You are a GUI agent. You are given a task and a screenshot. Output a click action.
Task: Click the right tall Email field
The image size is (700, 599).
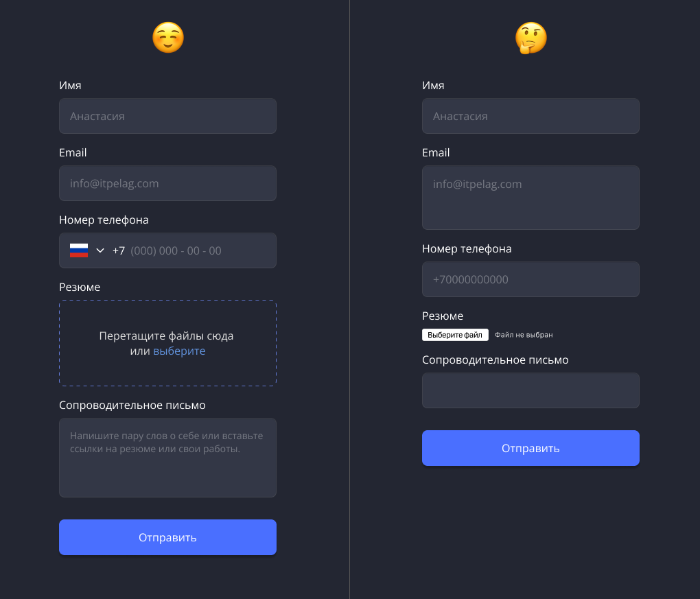[x=530, y=198]
